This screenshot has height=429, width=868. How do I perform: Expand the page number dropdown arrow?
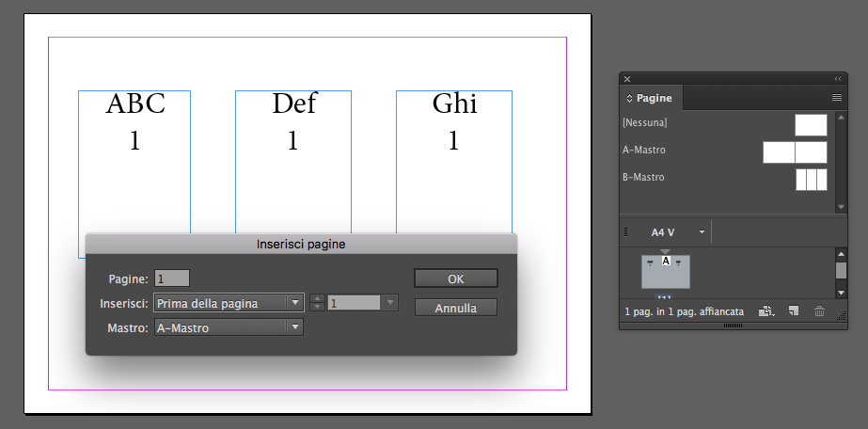(389, 303)
